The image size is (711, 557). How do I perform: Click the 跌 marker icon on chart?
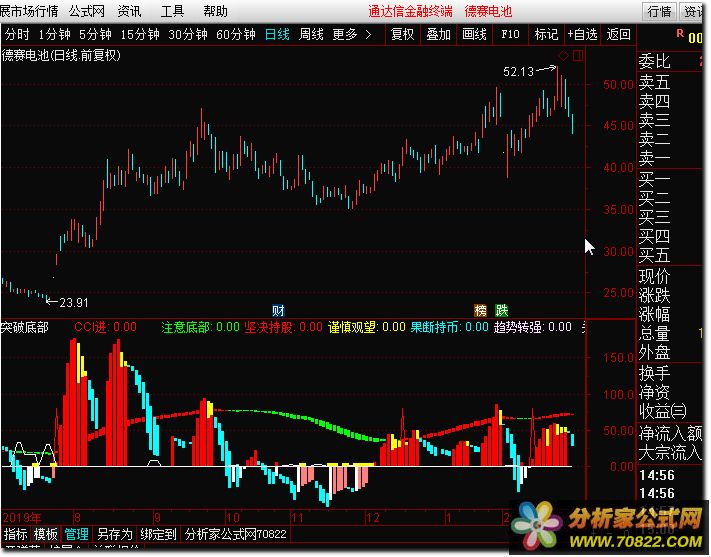501,310
